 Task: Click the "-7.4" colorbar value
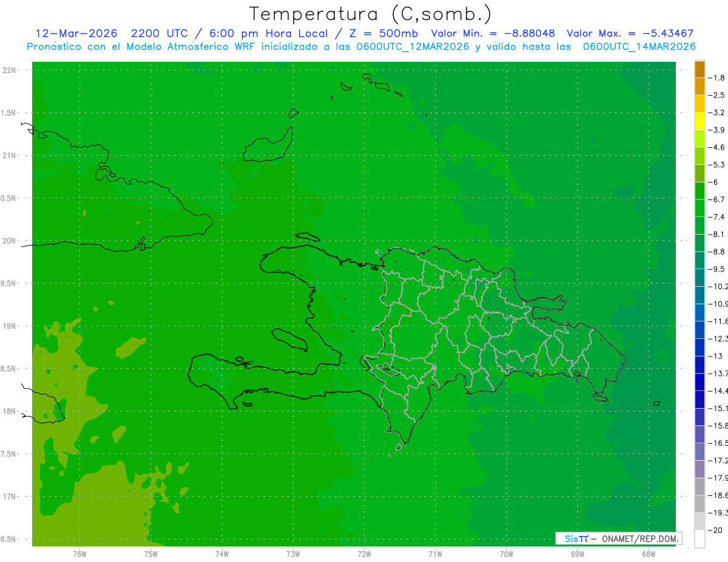716,216
